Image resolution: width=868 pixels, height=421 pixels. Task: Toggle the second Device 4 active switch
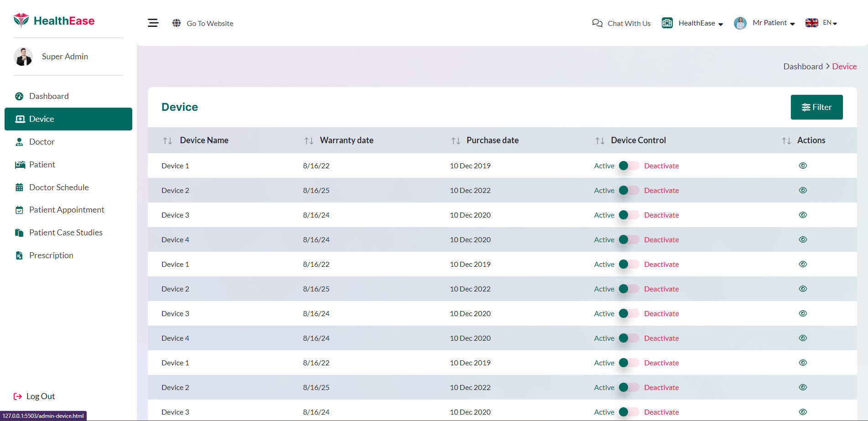tap(629, 338)
